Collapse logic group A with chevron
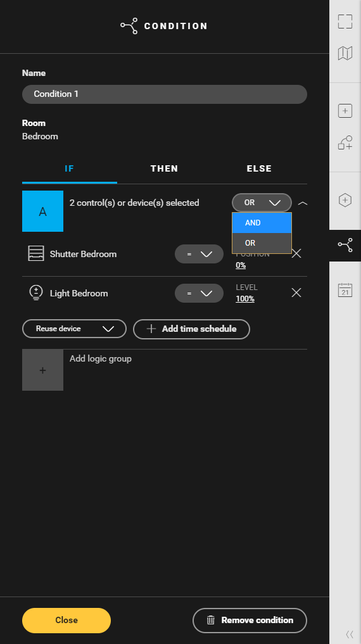 303,203
